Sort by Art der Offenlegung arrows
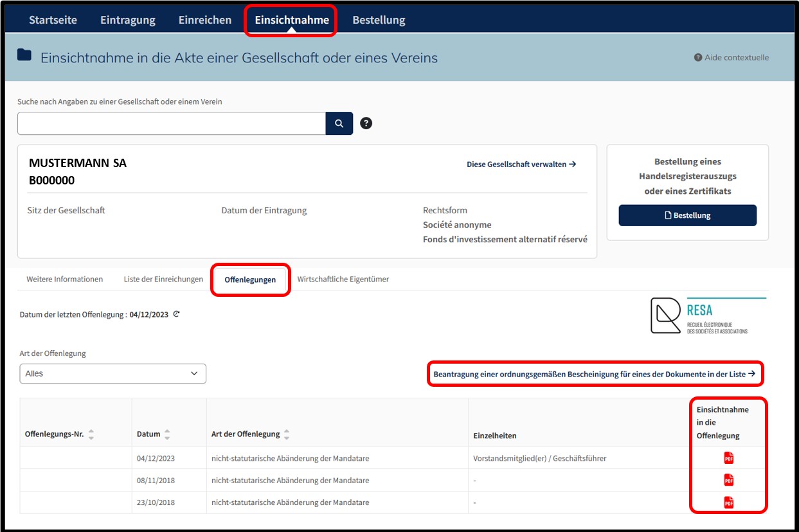Viewport: 799px width, 532px height. pos(287,434)
